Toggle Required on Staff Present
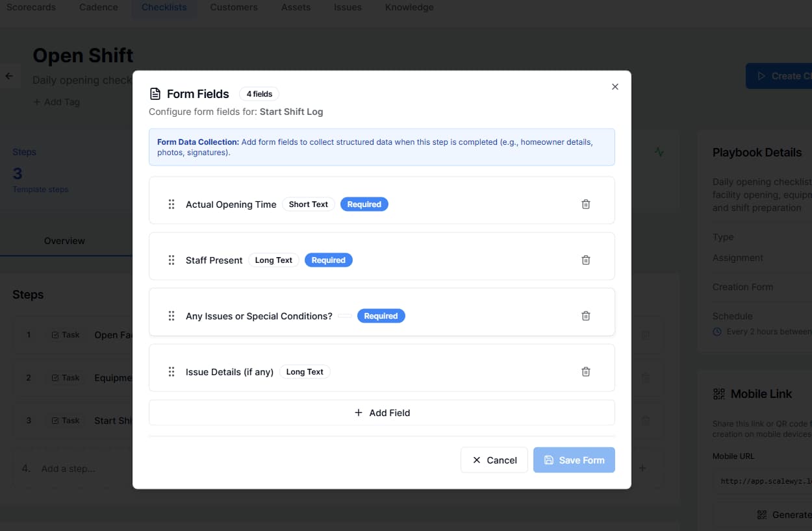Image resolution: width=812 pixels, height=531 pixels. click(x=329, y=260)
